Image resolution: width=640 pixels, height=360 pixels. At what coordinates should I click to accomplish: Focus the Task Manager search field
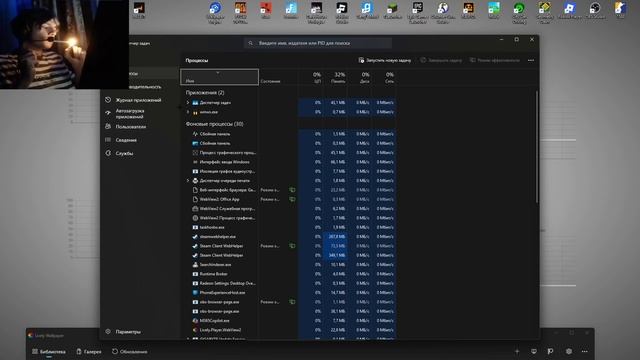[x=318, y=43]
